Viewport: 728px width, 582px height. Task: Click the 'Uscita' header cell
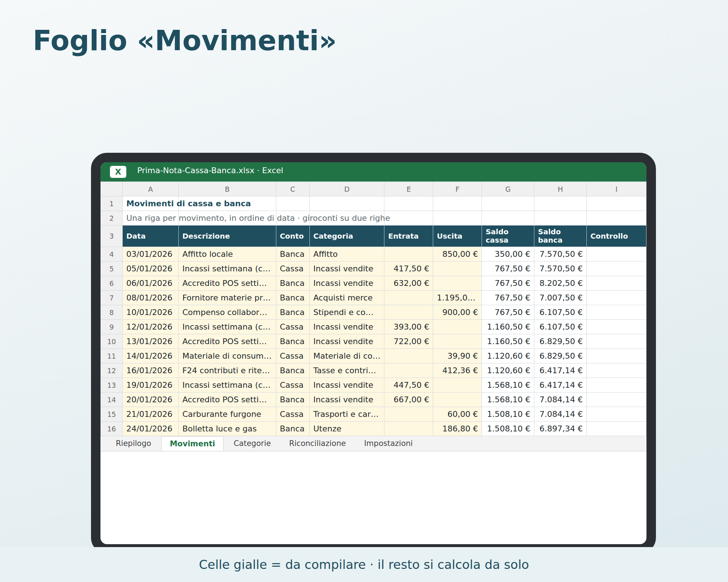(x=457, y=236)
